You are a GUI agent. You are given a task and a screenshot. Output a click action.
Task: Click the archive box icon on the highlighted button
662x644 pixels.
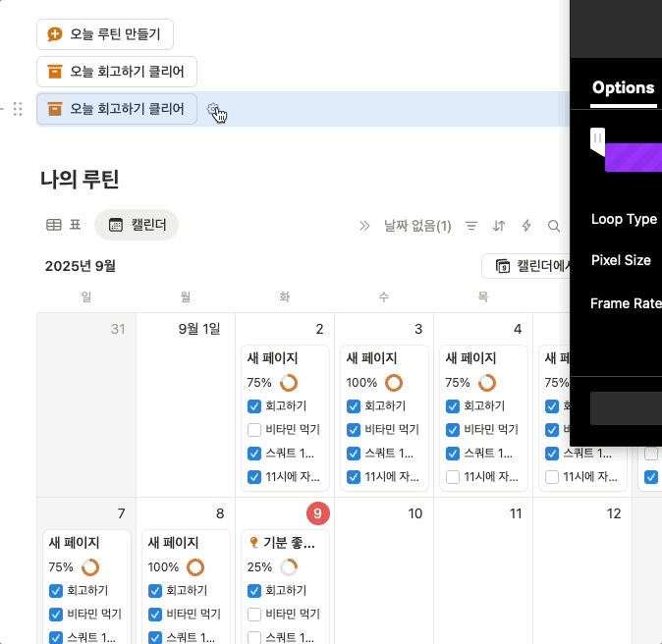click(x=54, y=109)
